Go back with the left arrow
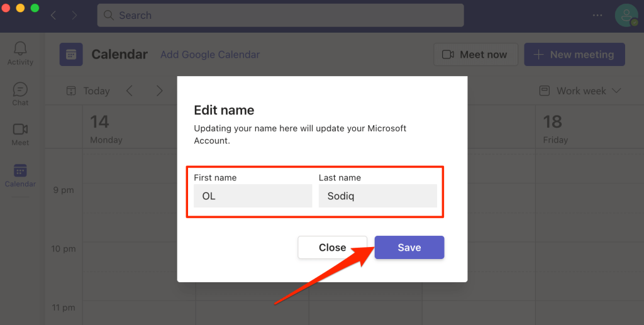 53,15
